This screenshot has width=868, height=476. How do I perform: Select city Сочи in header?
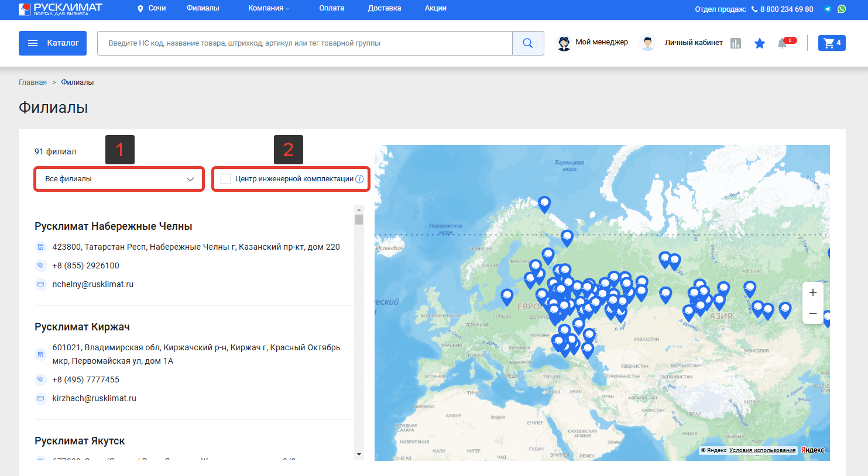(157, 8)
